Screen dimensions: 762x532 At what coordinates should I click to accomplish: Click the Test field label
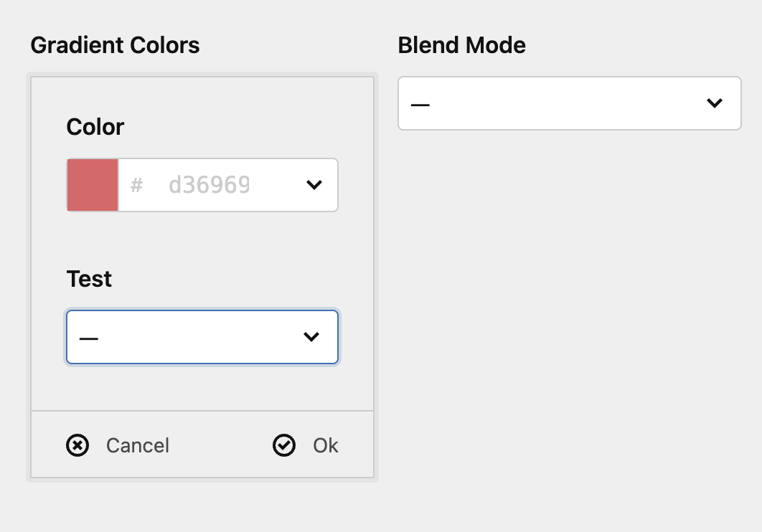click(89, 279)
